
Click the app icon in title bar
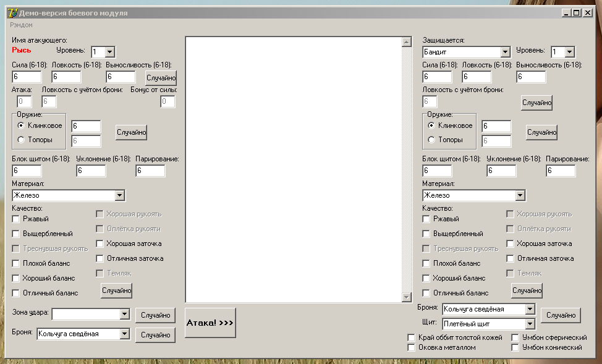(x=12, y=13)
